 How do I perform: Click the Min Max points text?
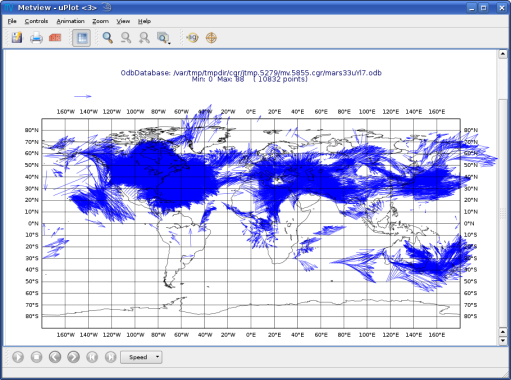[249, 79]
